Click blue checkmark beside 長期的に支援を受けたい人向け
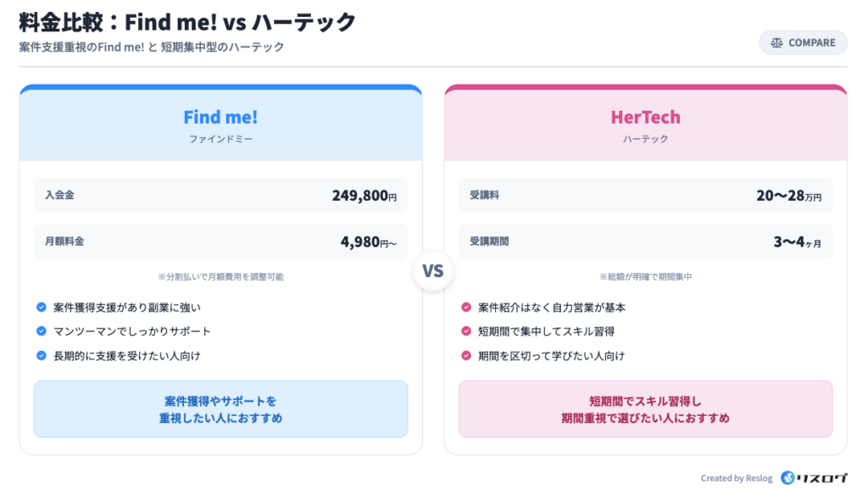 pos(41,356)
